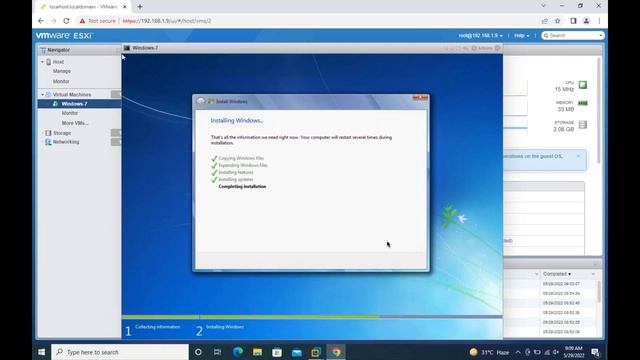Click the memory usage icon
This screenshot has height=360, width=640.
[x=583, y=103]
